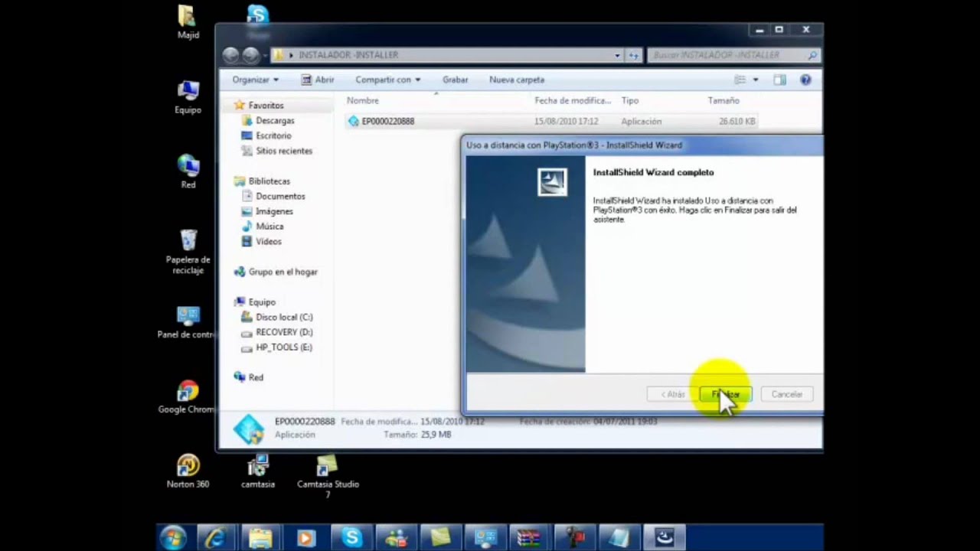Select the Norton 360 desktop icon
Screen dimensions: 980x551
(188, 471)
